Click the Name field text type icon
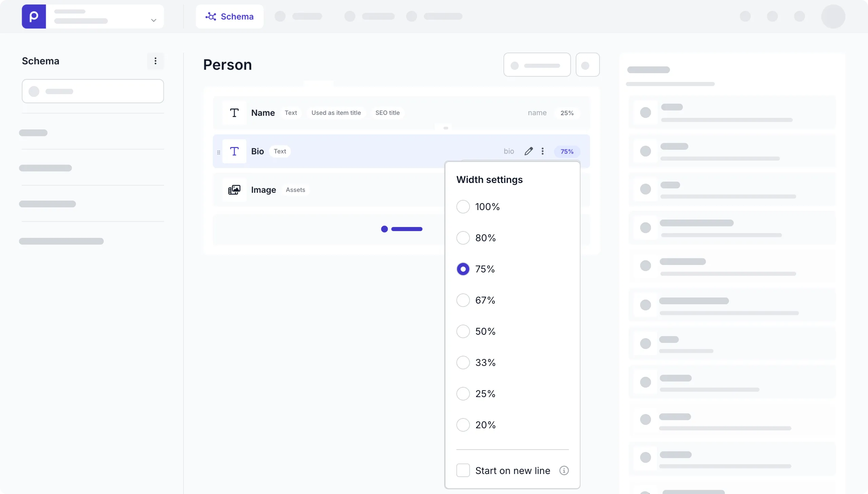 point(234,113)
